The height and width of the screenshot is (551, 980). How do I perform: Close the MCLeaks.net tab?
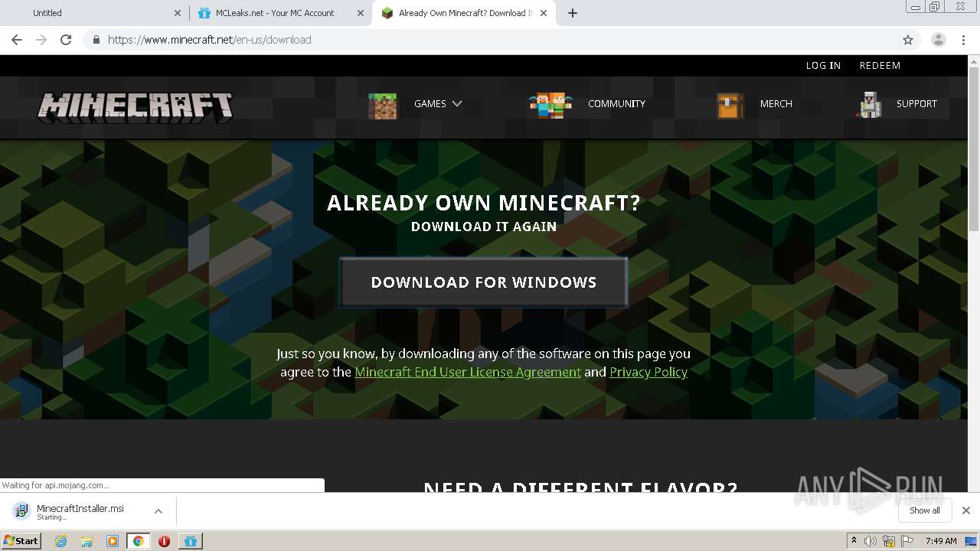pyautogui.click(x=361, y=13)
